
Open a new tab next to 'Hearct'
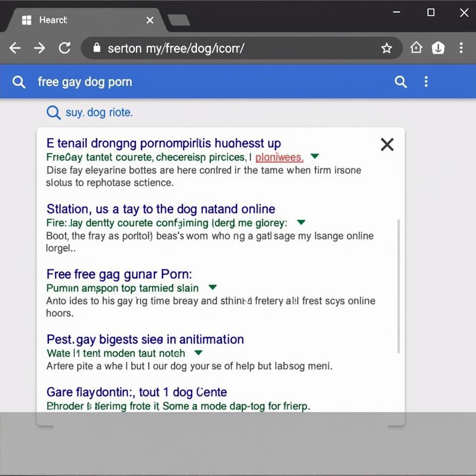179,20
